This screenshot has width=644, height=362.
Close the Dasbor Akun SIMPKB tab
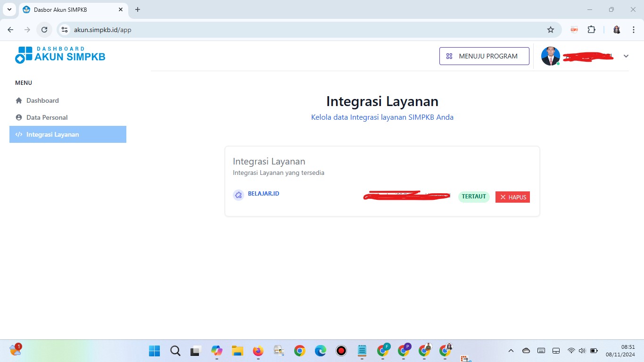click(x=120, y=9)
